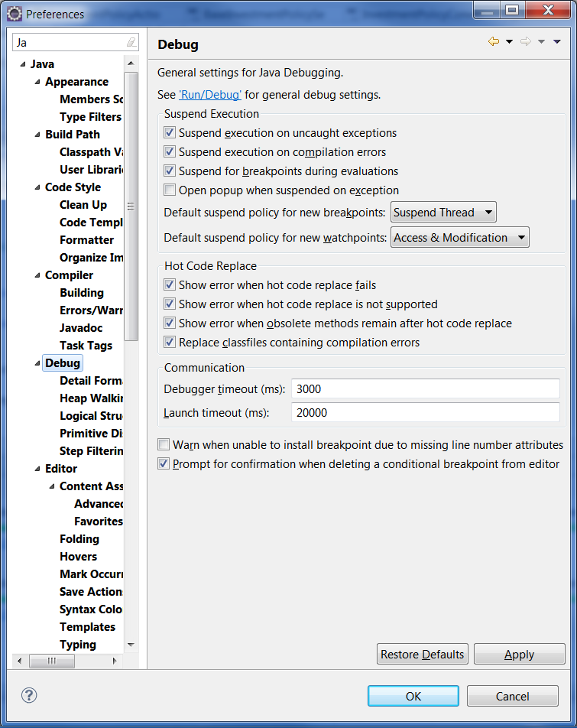
Task: Select Hovers under Editor
Action: pyautogui.click(x=79, y=557)
